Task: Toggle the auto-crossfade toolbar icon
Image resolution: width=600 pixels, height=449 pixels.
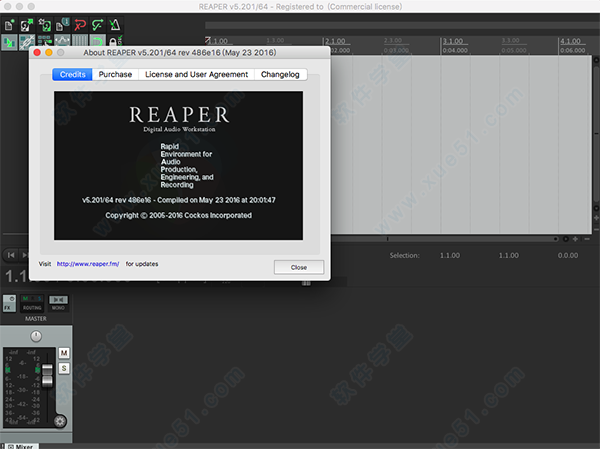Action: click(x=9, y=41)
